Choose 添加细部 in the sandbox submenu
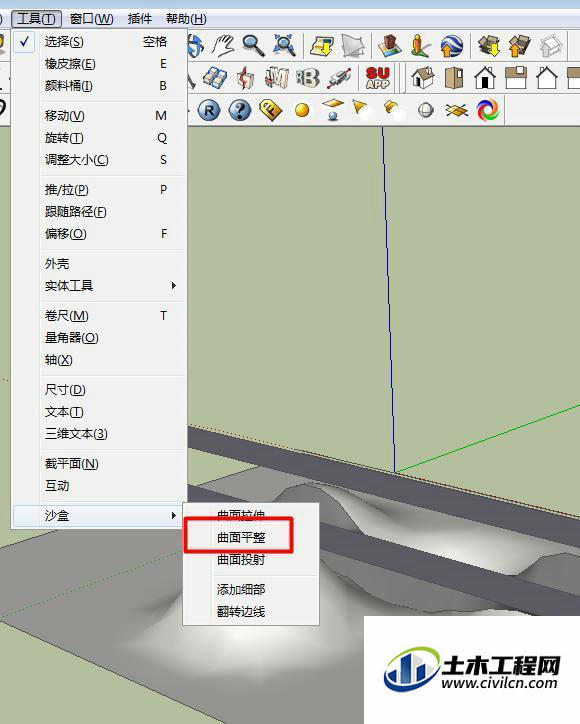580x724 pixels. tap(252, 590)
